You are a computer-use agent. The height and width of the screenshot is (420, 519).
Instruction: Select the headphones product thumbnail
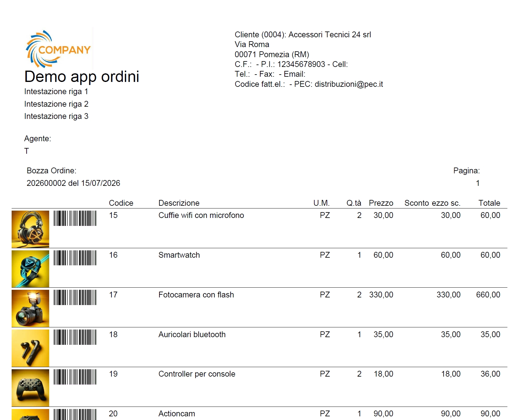[x=30, y=229]
